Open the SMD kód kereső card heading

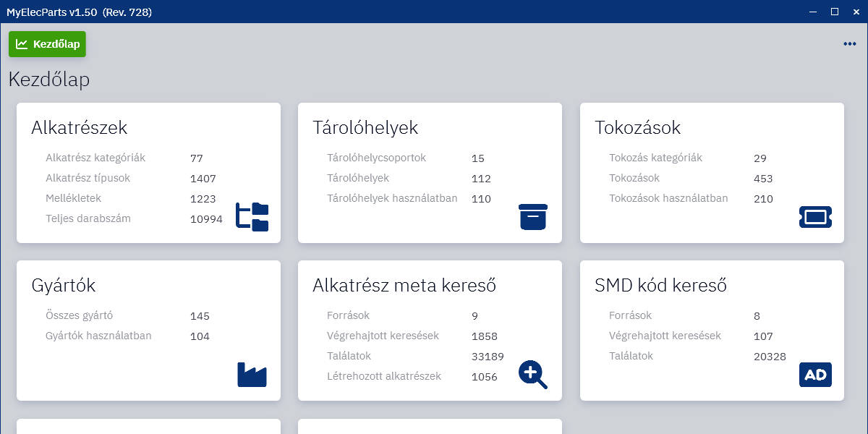pos(660,286)
